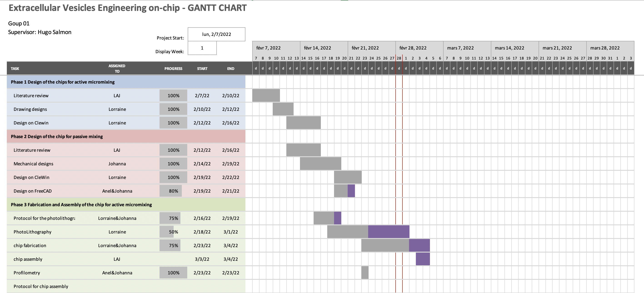Viewport: 644px width, 293px height.
Task: Select assignee 'Lorraine' for PhotoLithography
Action: pos(117,232)
